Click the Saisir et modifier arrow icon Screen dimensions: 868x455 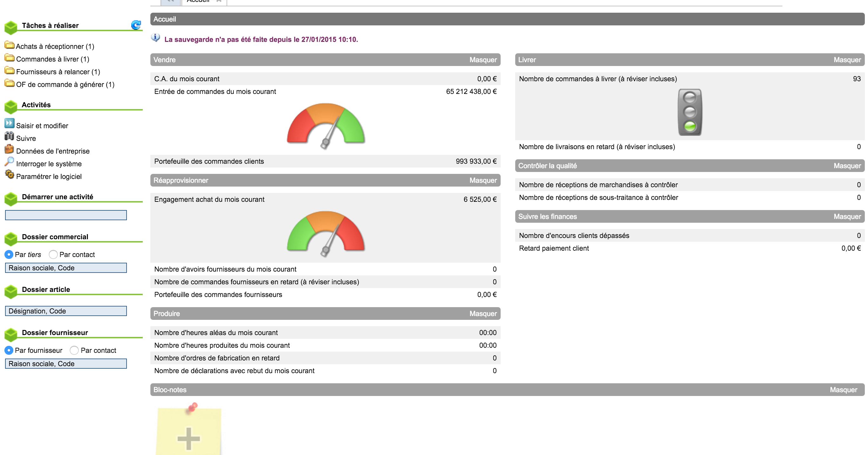pos(10,123)
